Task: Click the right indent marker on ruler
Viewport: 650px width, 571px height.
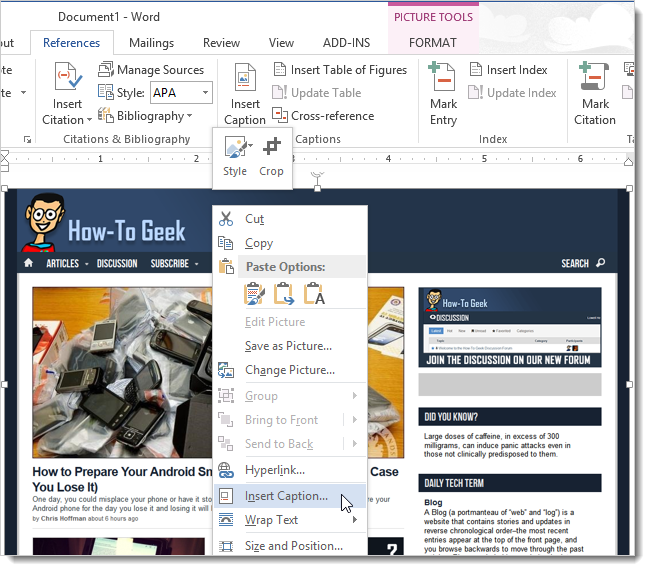Action: (x=628, y=162)
